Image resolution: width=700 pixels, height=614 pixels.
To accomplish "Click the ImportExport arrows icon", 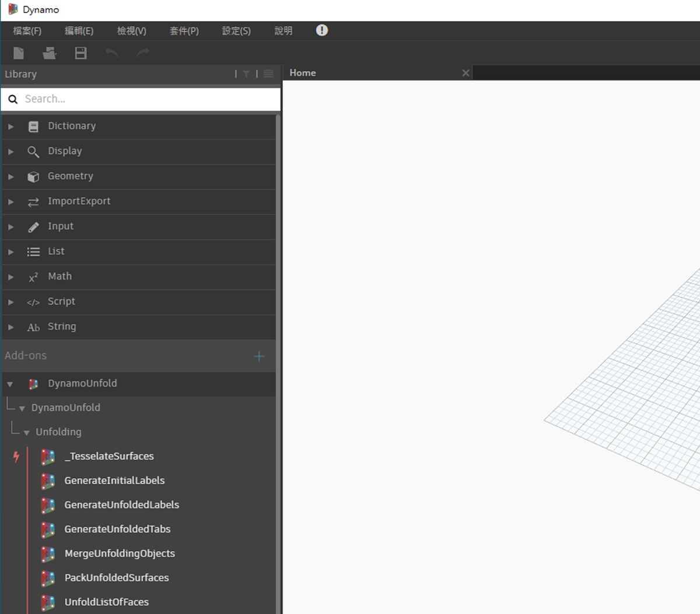I will pos(33,202).
